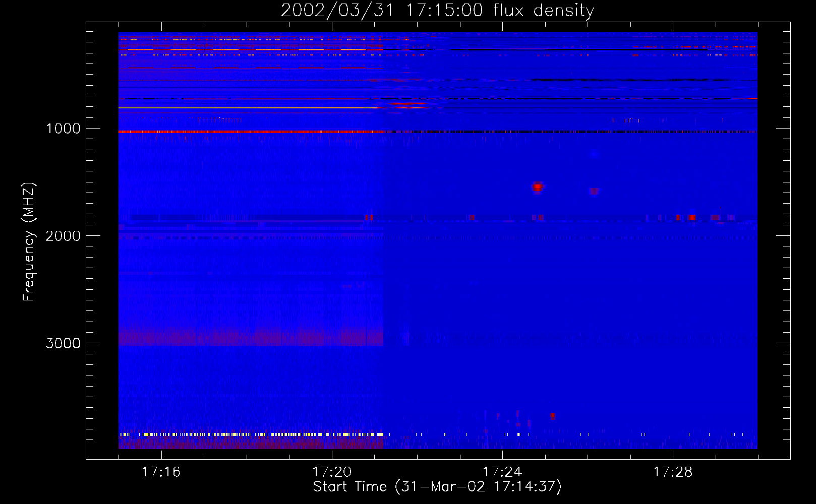Click the 17:28 time tick label
This screenshot has height=504, width=816.
click(x=673, y=472)
